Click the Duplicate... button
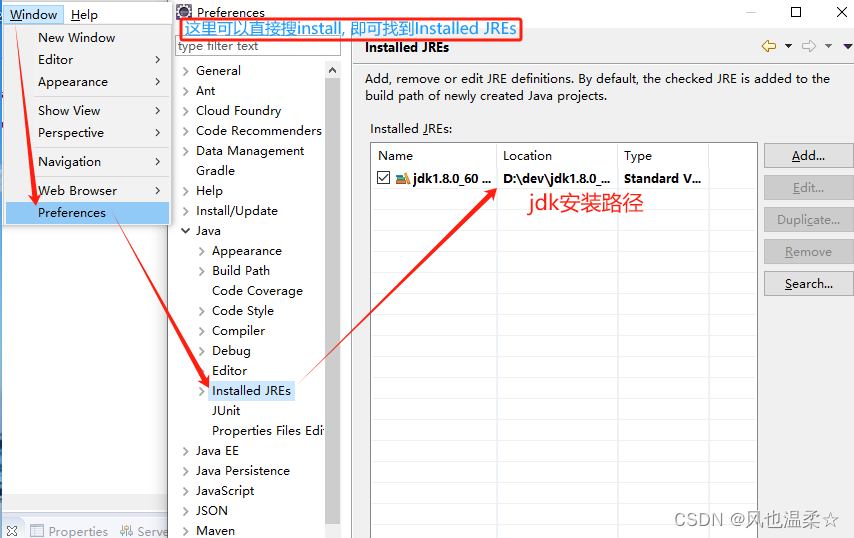 point(808,220)
